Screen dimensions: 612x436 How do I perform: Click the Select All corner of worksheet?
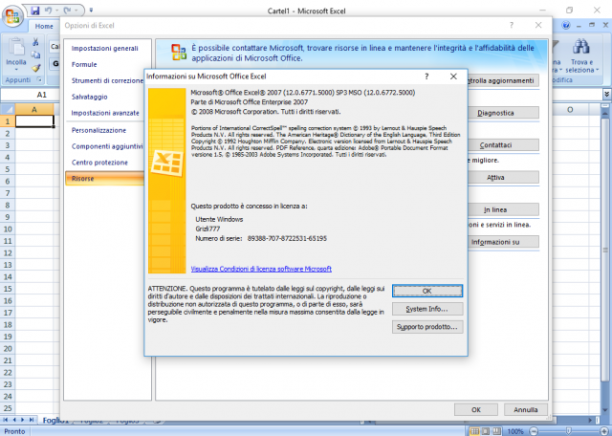coord(7,110)
